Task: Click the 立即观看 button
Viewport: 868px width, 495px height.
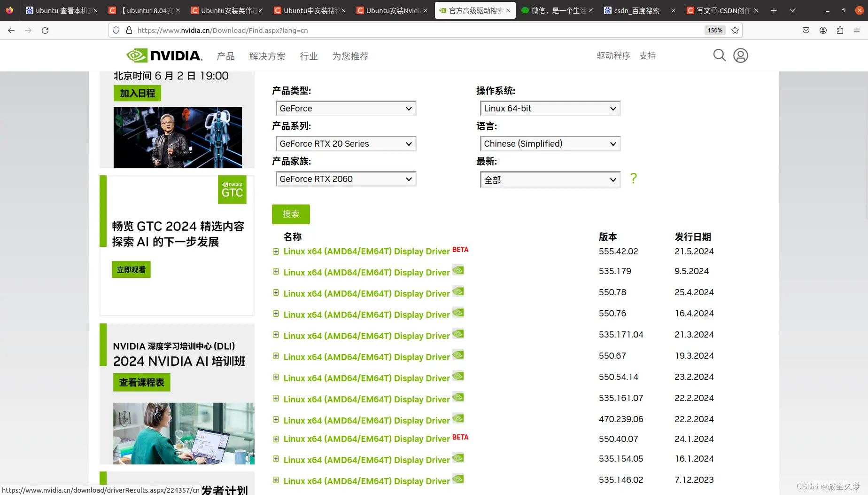Action: 131,269
